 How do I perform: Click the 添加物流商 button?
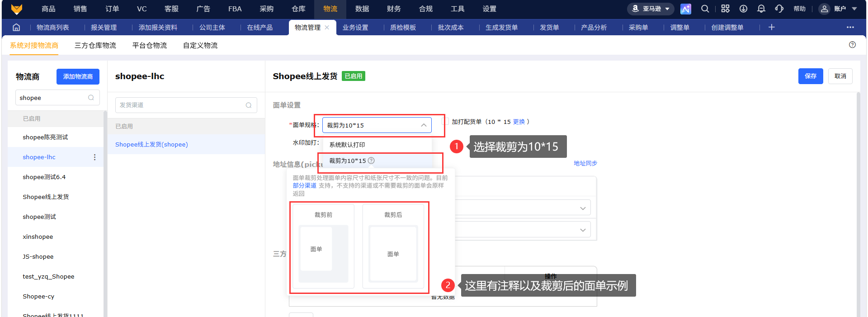pyautogui.click(x=78, y=76)
